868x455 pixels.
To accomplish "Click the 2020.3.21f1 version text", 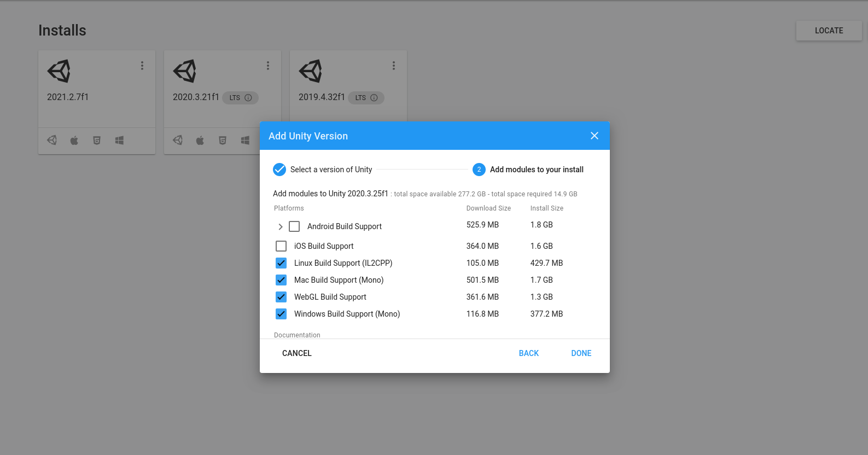I will (196, 97).
